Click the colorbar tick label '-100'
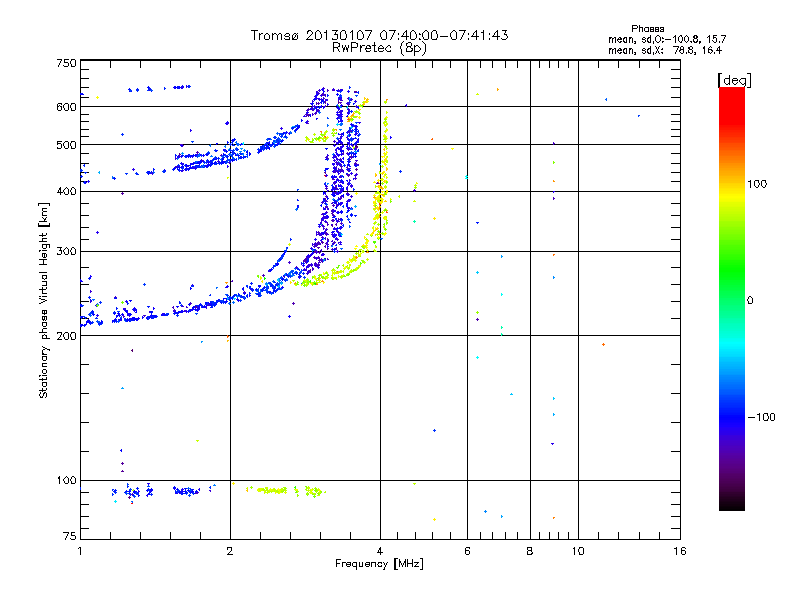Screen dimensions: 800x600 [x=761, y=417]
